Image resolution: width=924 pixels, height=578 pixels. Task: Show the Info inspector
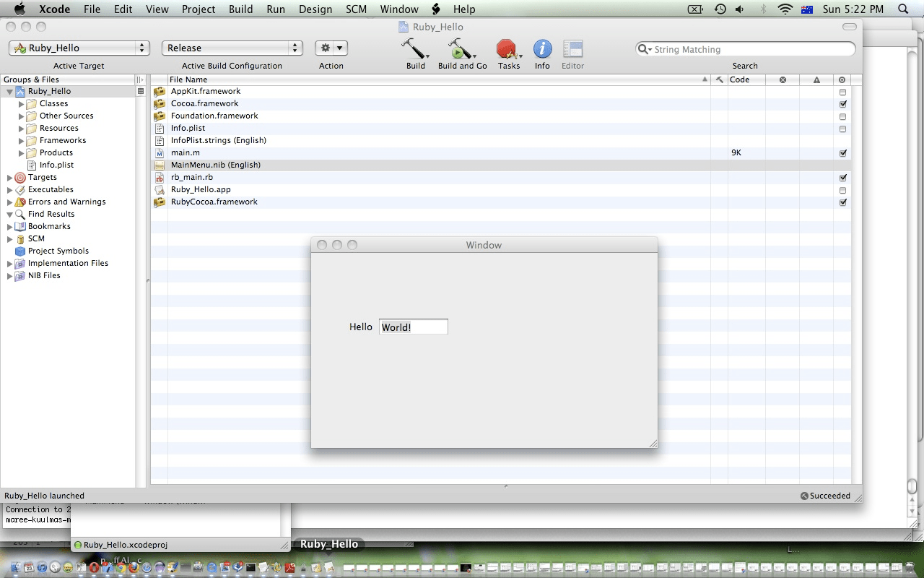[541, 51]
